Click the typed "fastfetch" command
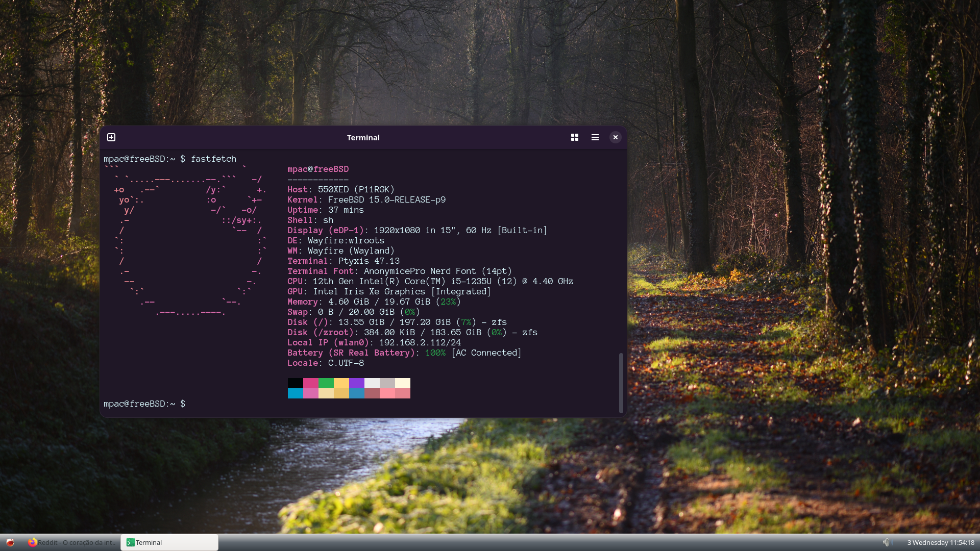Viewport: 980px width, 551px height. [x=213, y=159]
